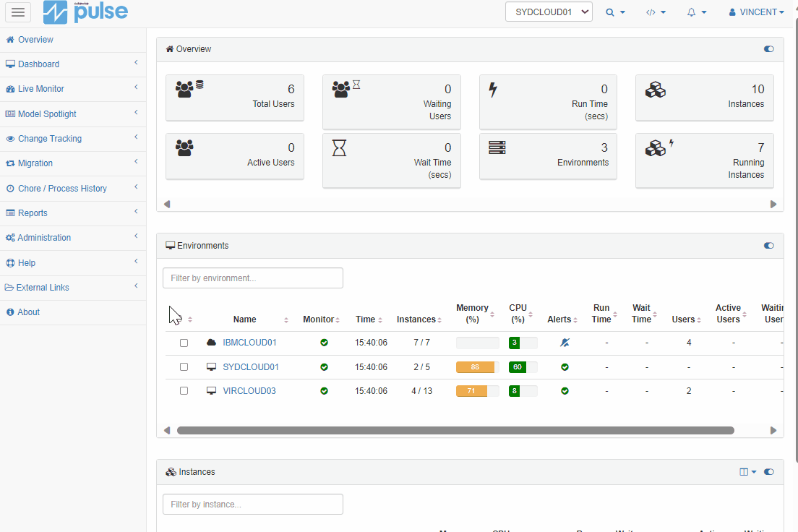798x532 pixels.
Task: Click the IBMCLOUD01 muted alerts bell icon
Action: [x=565, y=343]
